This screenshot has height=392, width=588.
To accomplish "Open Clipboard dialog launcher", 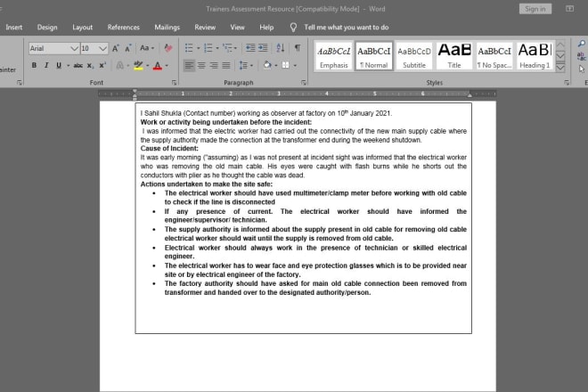I will [19, 83].
